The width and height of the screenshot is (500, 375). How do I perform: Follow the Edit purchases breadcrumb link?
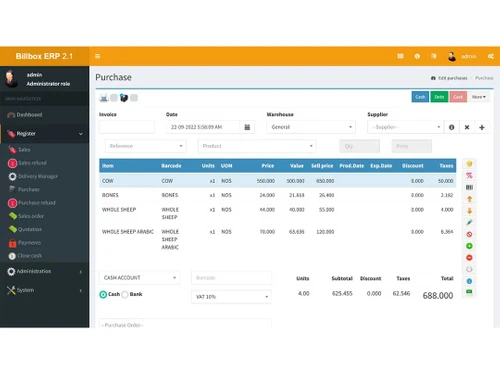pyautogui.click(x=452, y=78)
